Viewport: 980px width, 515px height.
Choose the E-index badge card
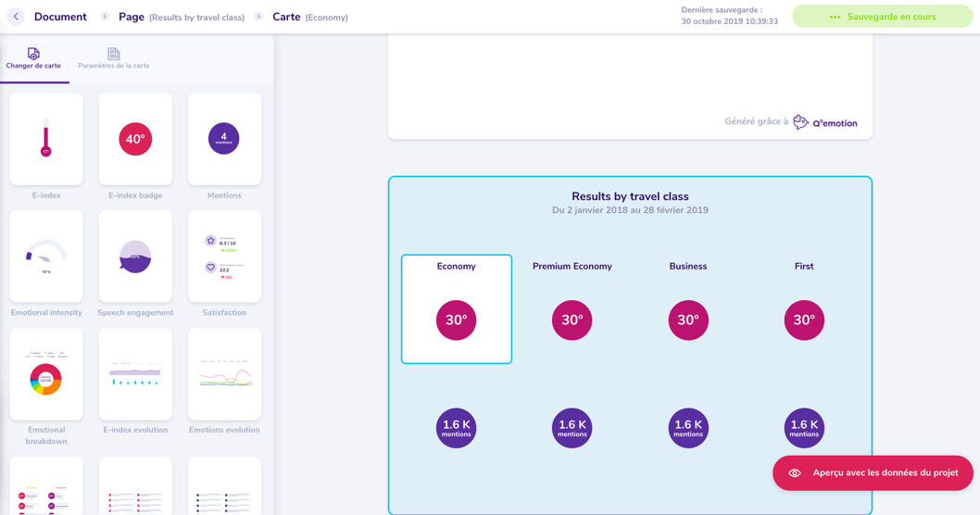coord(135,139)
